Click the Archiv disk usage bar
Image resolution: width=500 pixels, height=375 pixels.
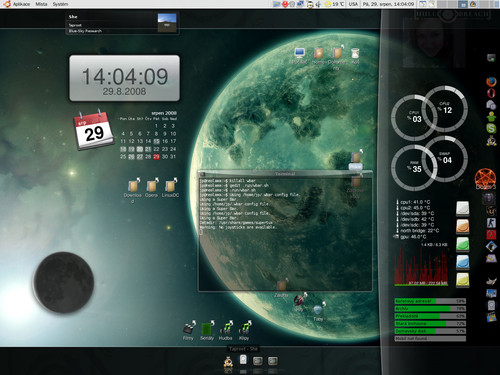tap(430, 309)
